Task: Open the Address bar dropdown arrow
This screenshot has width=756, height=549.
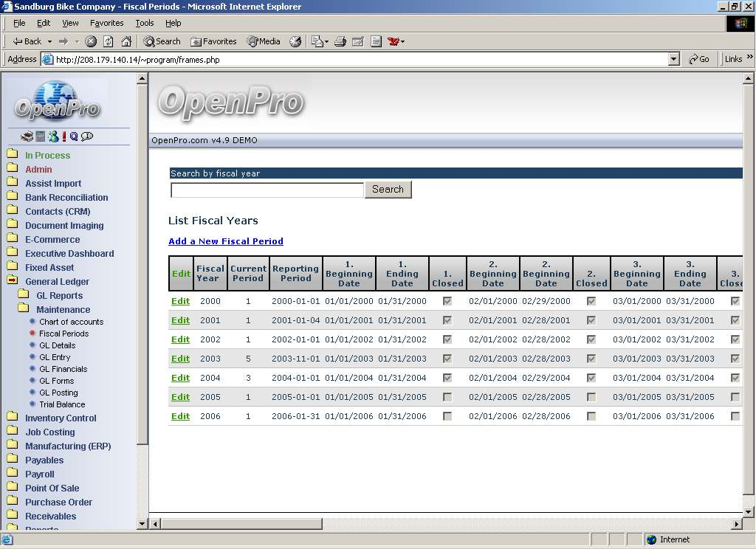Action: (x=673, y=59)
